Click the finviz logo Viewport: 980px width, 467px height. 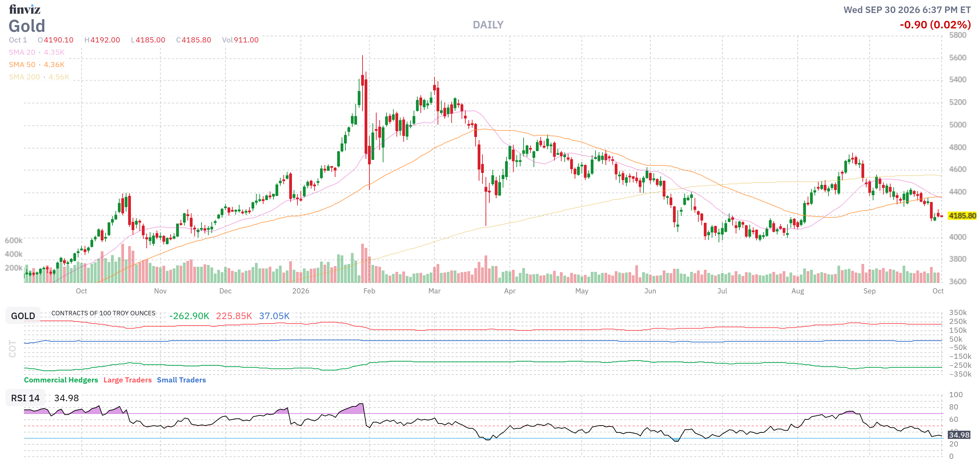(25, 9)
